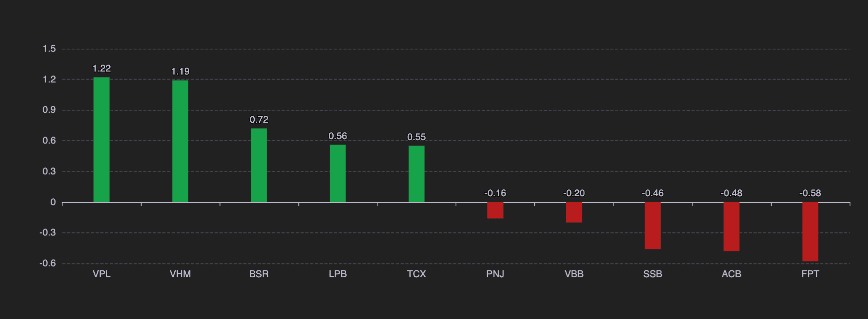Click the 1.2 y-axis tick label
The height and width of the screenshot is (319, 868).
[x=49, y=80]
